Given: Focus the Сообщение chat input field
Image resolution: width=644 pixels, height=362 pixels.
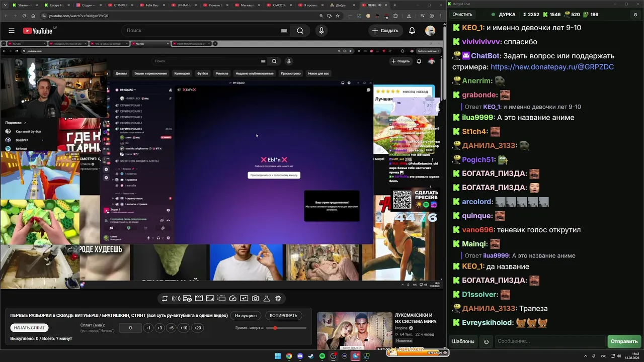Looking at the screenshot, I should [x=550, y=341].
